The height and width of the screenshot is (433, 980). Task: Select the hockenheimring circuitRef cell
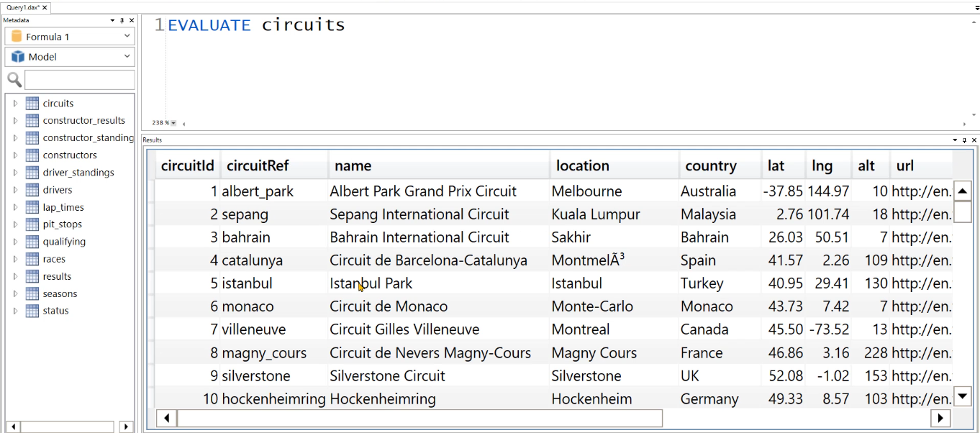click(274, 398)
